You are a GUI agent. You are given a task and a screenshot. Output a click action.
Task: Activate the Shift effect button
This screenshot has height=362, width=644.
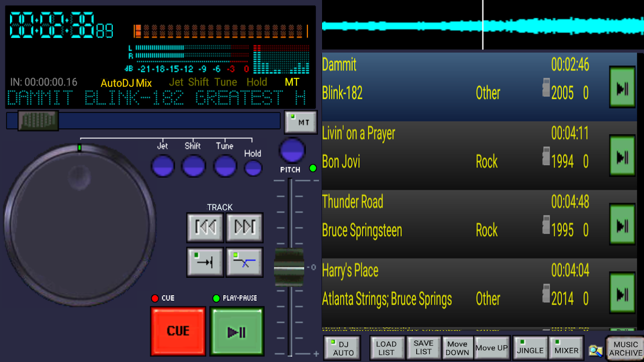tap(194, 166)
